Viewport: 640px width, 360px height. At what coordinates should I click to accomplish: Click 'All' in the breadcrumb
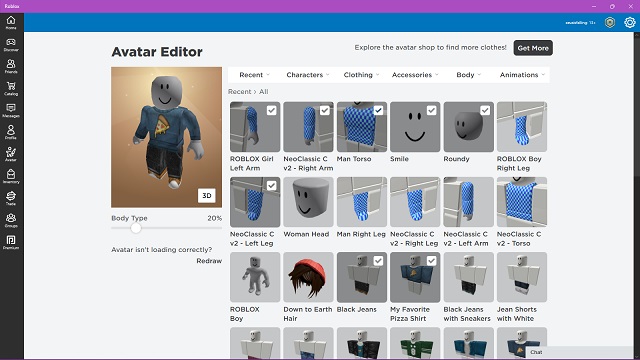(264, 91)
